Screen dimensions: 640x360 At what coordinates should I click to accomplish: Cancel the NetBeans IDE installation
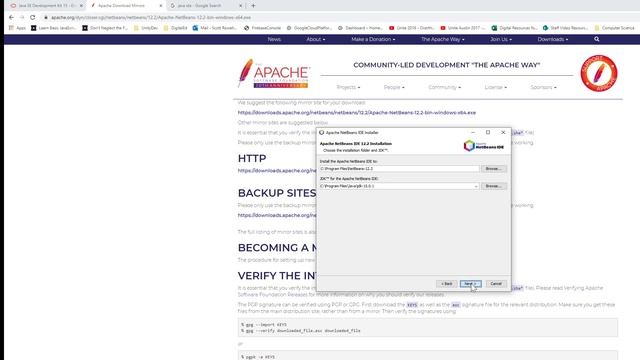pos(496,284)
